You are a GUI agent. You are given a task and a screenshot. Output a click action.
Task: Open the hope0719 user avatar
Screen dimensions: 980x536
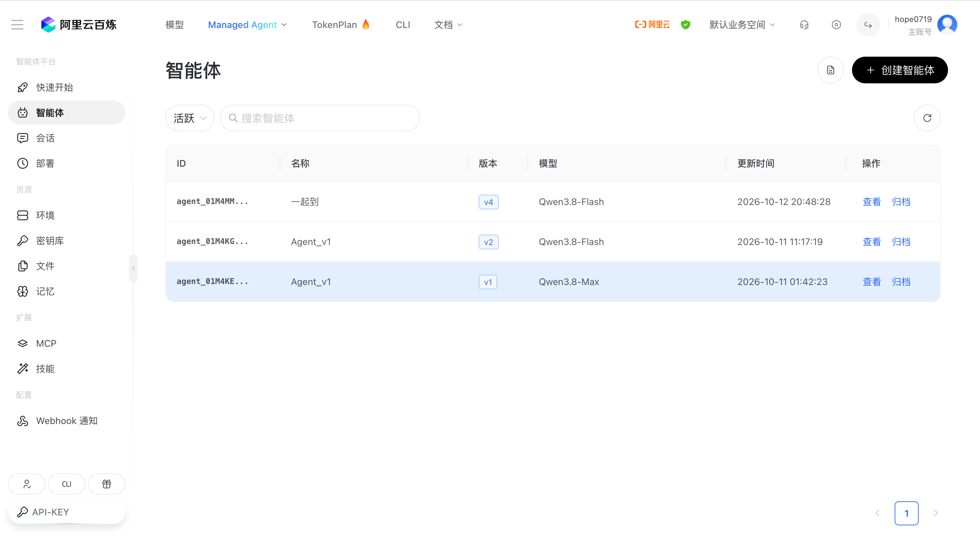point(947,25)
